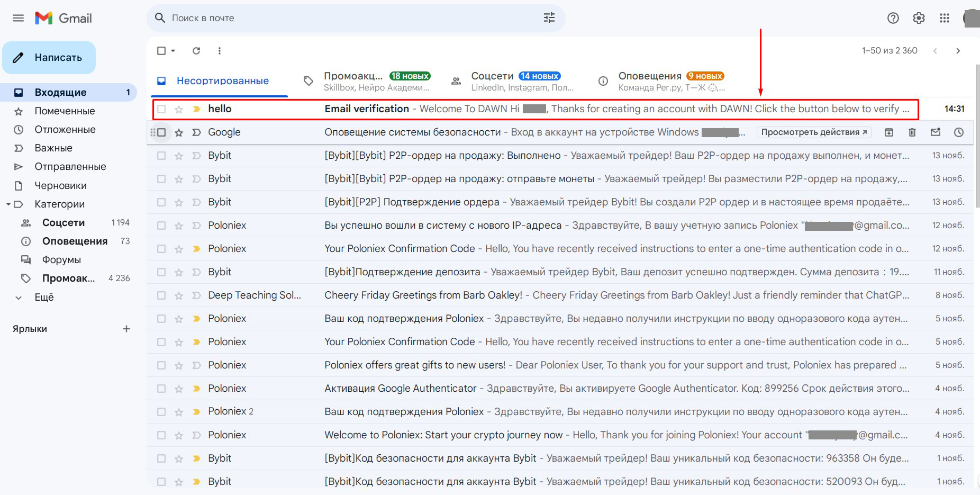This screenshot has width=980, height=495.
Task: Collapse the Категории section arrow
Action: [x=8, y=204]
